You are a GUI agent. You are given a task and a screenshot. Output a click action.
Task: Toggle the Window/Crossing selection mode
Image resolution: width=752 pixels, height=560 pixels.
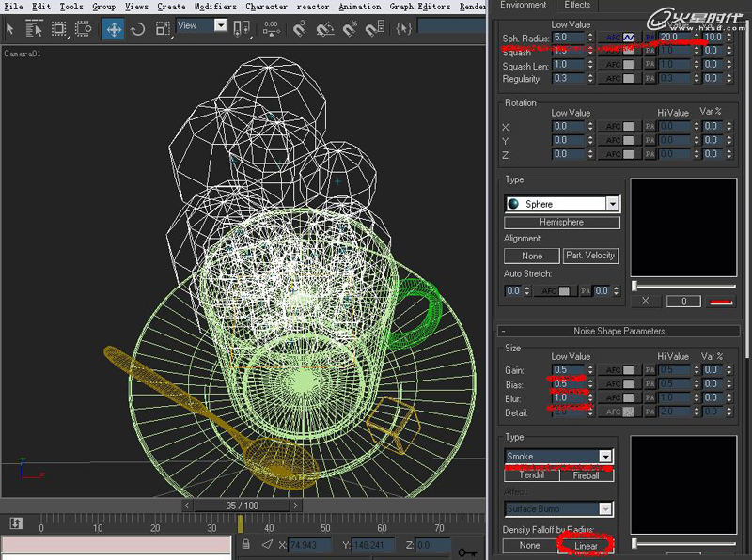84,29
